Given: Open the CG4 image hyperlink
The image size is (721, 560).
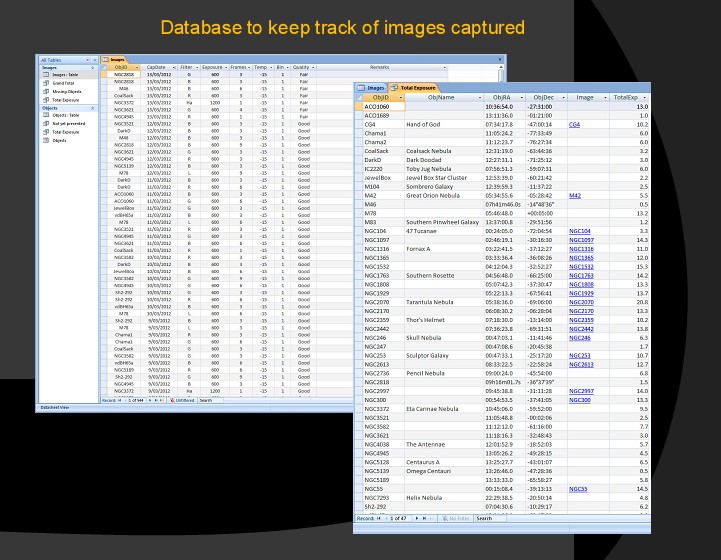Looking at the screenshot, I should [x=574, y=125].
